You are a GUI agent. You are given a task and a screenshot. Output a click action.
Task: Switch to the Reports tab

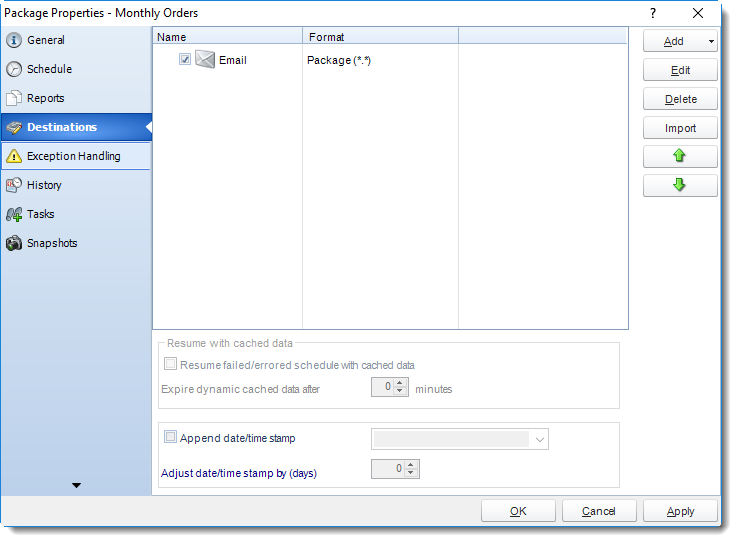76,98
